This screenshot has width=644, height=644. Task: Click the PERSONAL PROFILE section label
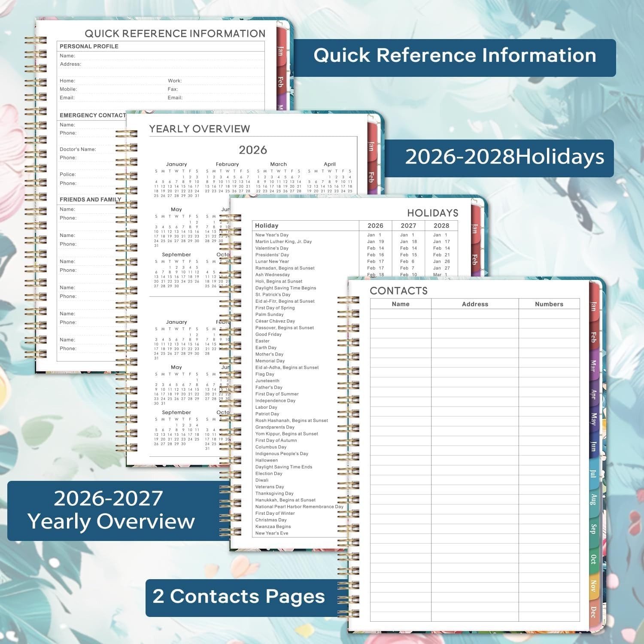coord(89,46)
